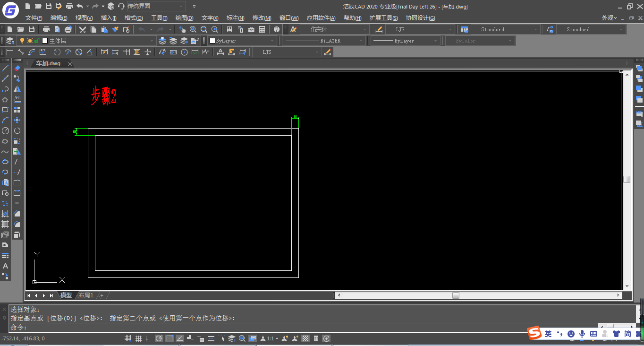Toggle Ortho mode in status bar
Image resolution: width=644 pixels, height=346 pixels.
point(149,338)
